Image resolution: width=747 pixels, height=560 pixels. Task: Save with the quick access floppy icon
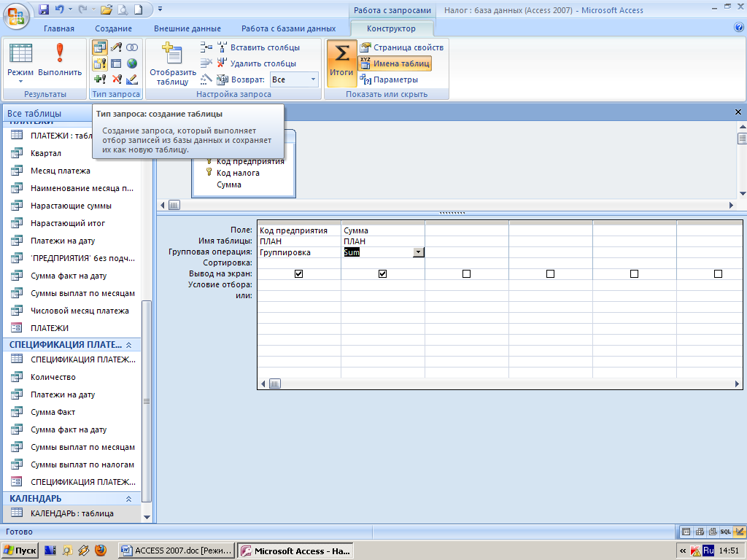[x=44, y=9]
